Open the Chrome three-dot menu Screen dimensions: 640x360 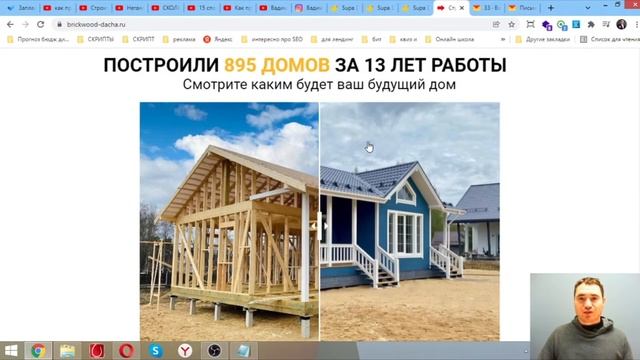click(x=637, y=24)
